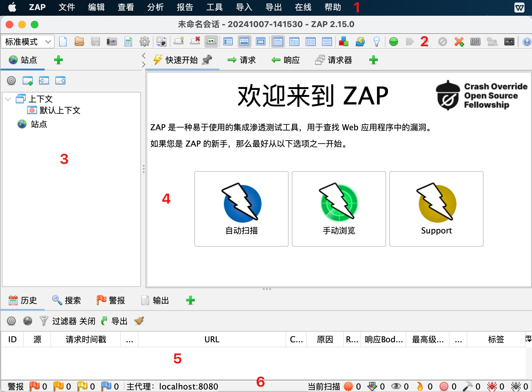Image resolution: width=532 pixels, height=392 pixels.
Task: Click the step-forward break icon
Action: click(410, 42)
